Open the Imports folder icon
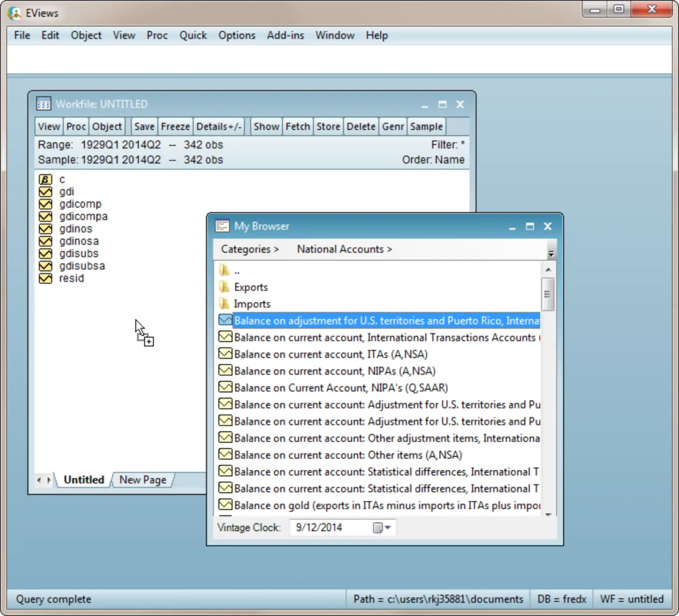The width and height of the screenshot is (679, 616). (225, 304)
